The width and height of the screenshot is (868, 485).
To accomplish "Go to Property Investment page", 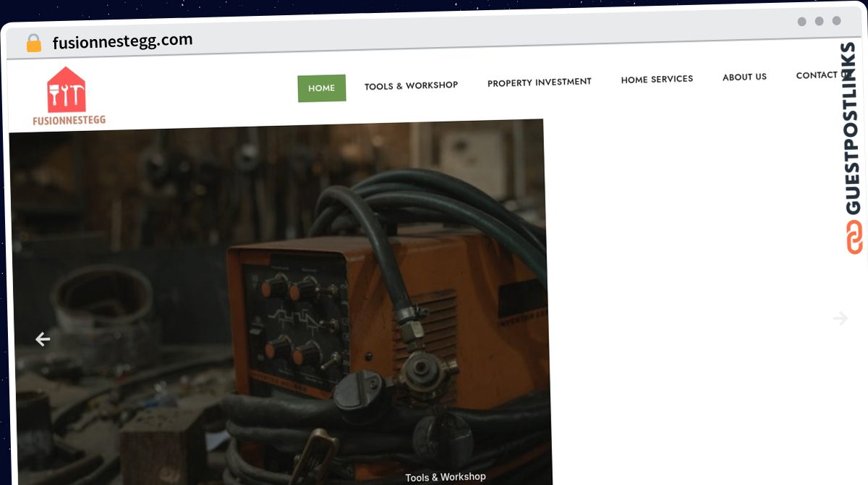I will [x=540, y=83].
